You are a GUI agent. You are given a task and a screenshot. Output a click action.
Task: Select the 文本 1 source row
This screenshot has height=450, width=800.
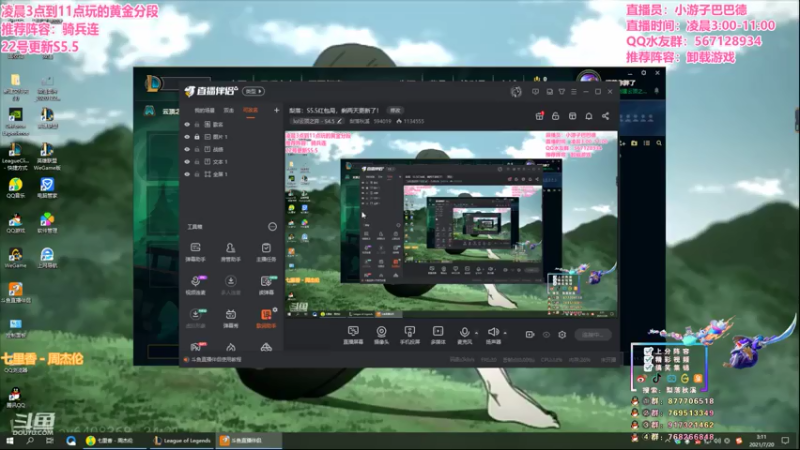(x=232, y=162)
